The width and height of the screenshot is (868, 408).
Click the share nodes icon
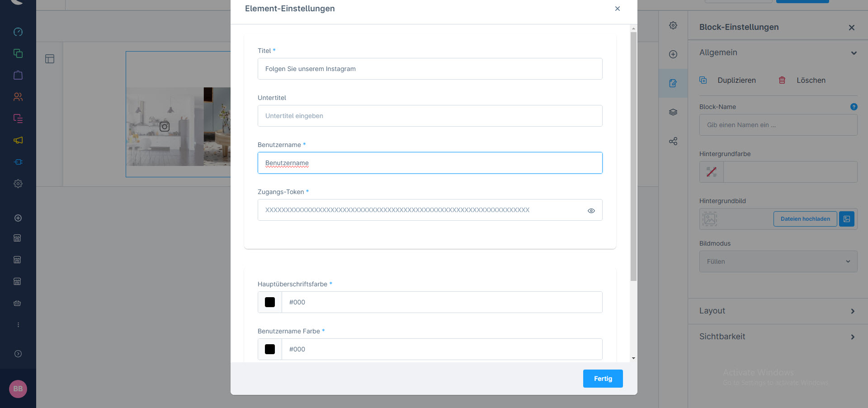coord(673,141)
